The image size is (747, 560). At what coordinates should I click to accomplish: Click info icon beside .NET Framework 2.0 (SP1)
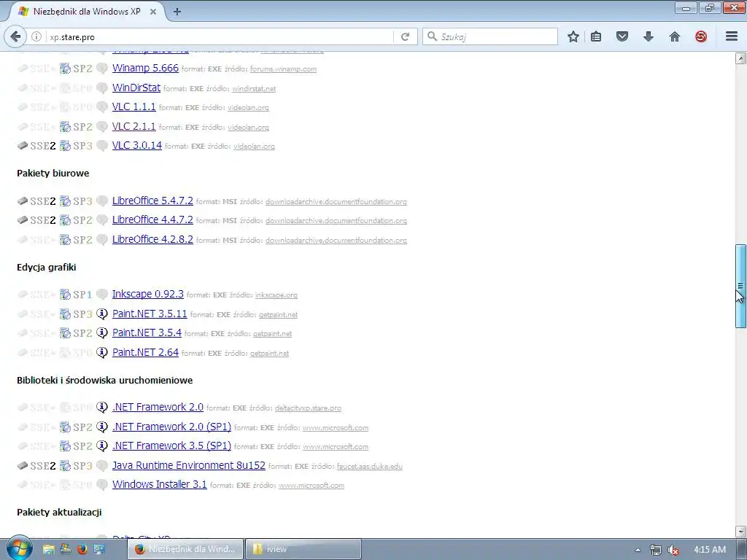click(102, 427)
